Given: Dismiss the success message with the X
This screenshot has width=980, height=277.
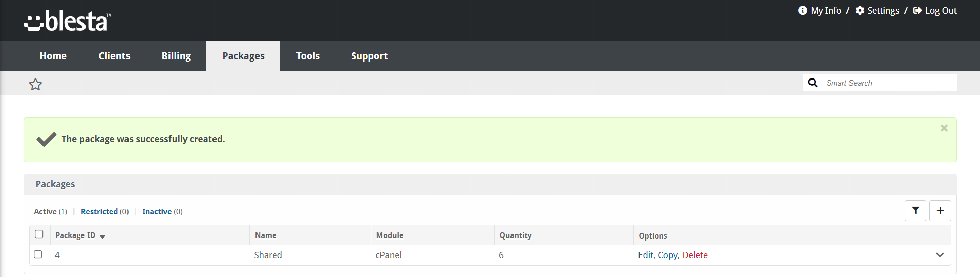Looking at the screenshot, I should pos(944,128).
